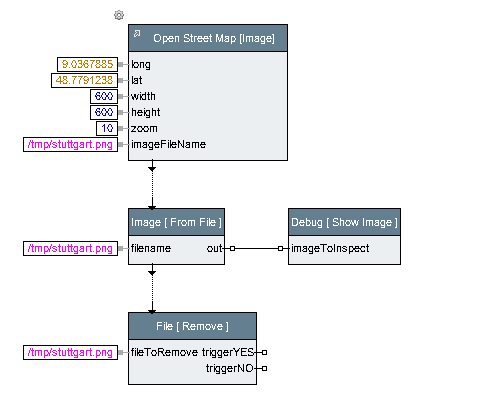Viewport: 484px width, 418px height.
Task: Click the triggerNO output port connector
Action: [x=264, y=368]
